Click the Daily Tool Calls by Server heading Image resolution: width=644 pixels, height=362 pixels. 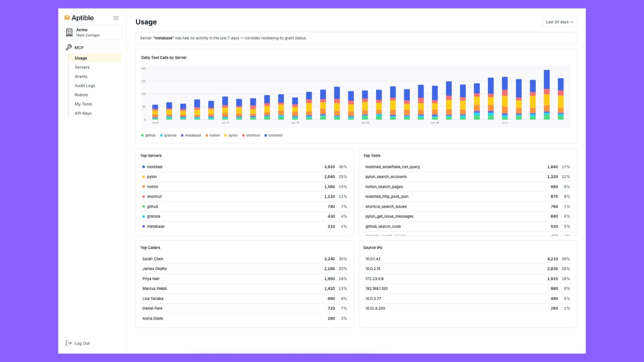click(x=164, y=58)
